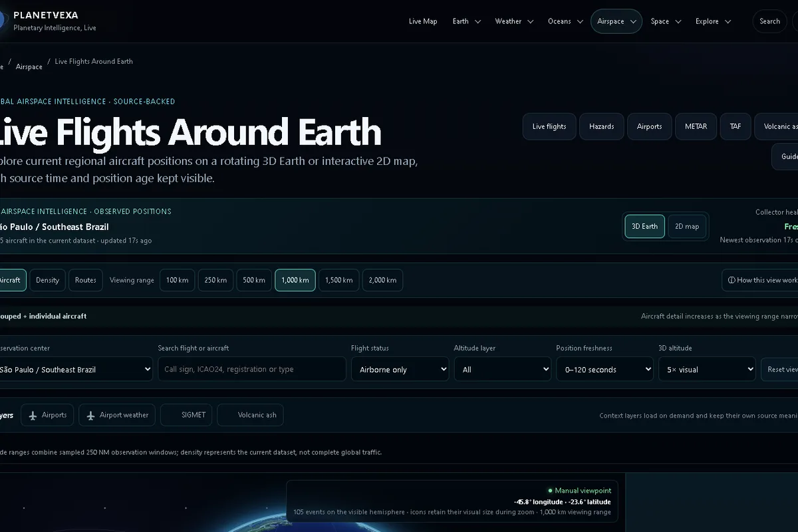Click the info icon beside How this view works

coord(731,280)
